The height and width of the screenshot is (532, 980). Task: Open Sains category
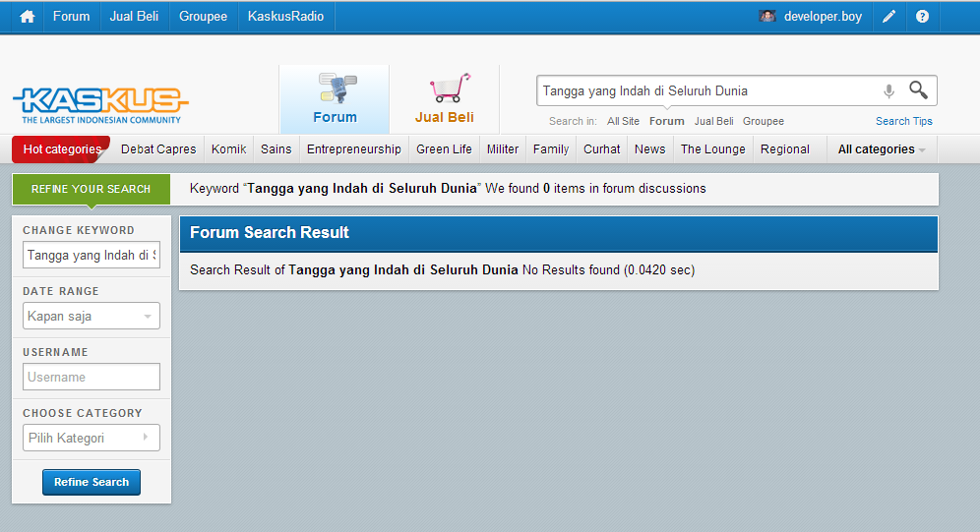(x=276, y=149)
